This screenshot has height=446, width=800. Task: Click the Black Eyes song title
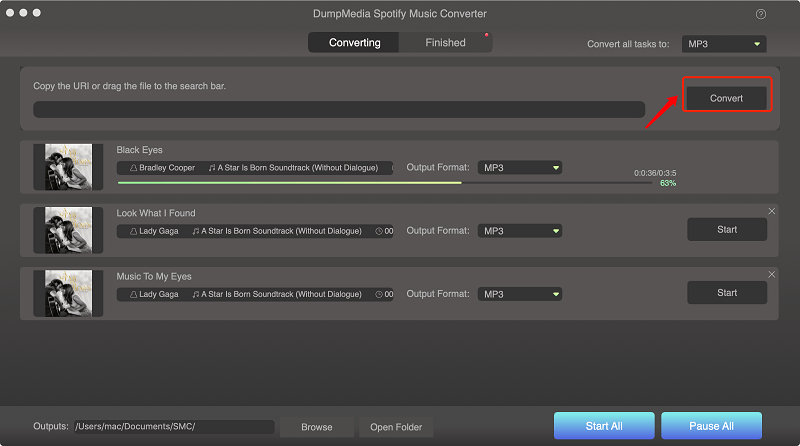click(139, 150)
